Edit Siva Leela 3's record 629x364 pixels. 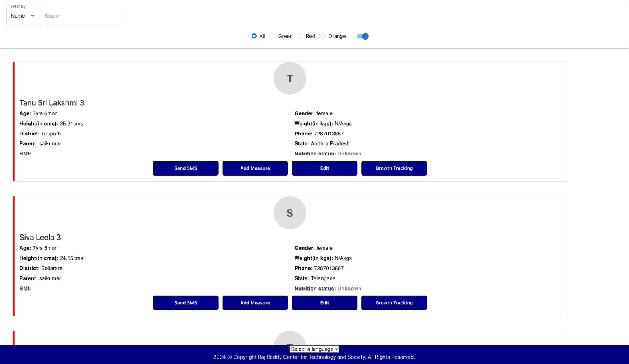coord(324,303)
